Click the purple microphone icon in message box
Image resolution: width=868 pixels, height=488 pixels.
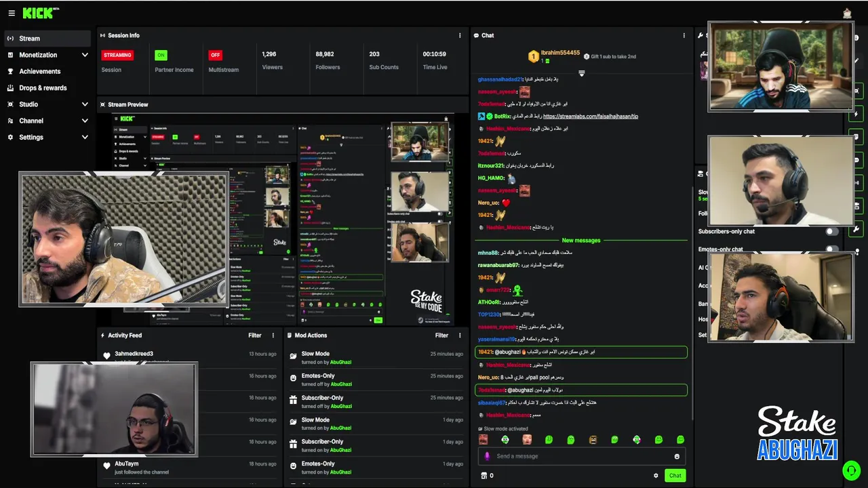coord(487,456)
